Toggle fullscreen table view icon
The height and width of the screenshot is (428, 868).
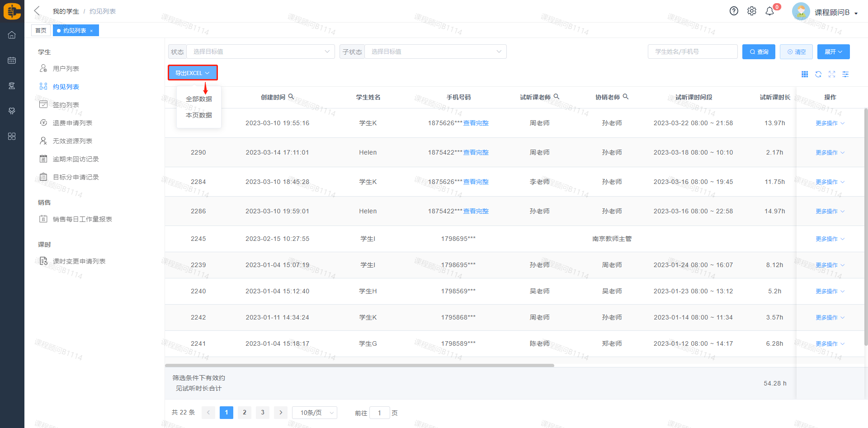pos(832,74)
